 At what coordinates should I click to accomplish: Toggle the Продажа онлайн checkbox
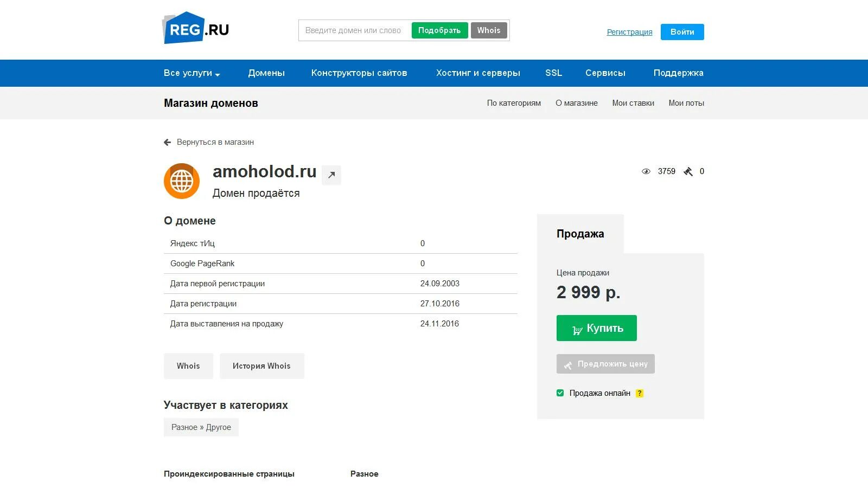(560, 393)
